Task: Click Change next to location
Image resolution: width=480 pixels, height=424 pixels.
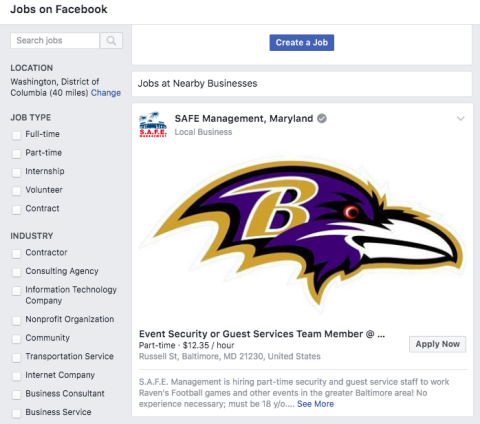Action: [x=106, y=93]
